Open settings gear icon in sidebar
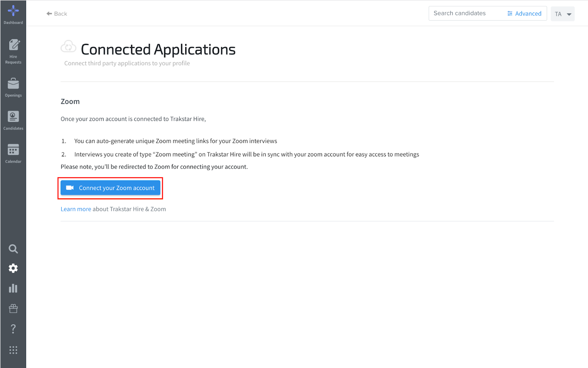The width and height of the screenshot is (588, 368). click(13, 268)
